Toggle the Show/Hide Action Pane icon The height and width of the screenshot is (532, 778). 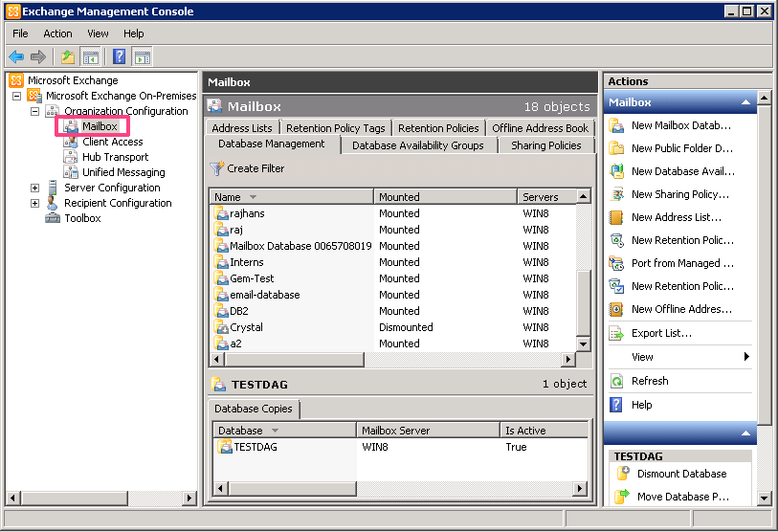point(143,57)
